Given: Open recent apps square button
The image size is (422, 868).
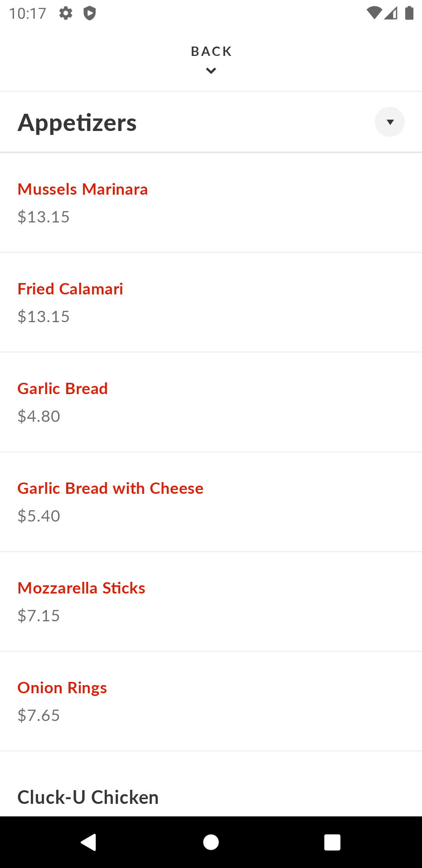Looking at the screenshot, I should click(332, 842).
